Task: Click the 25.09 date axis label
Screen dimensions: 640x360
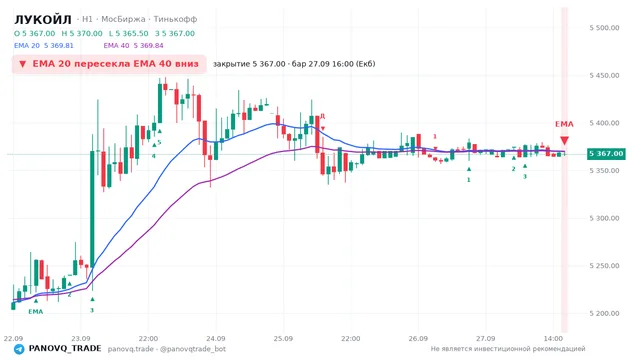Action: tap(283, 338)
